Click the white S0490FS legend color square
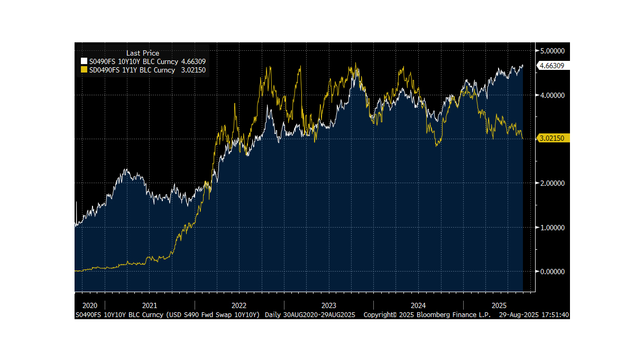Viewport: 644px width, 361px height. [84, 61]
